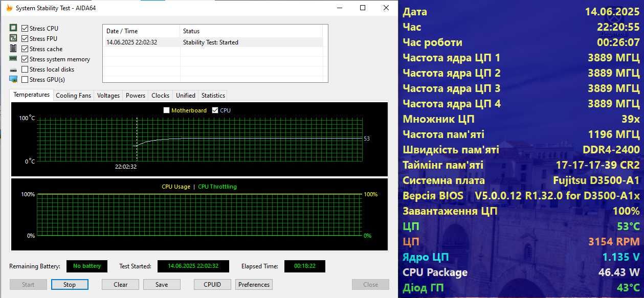644x298 pixels.
Task: Switch to the Unified tab
Action: point(186,96)
